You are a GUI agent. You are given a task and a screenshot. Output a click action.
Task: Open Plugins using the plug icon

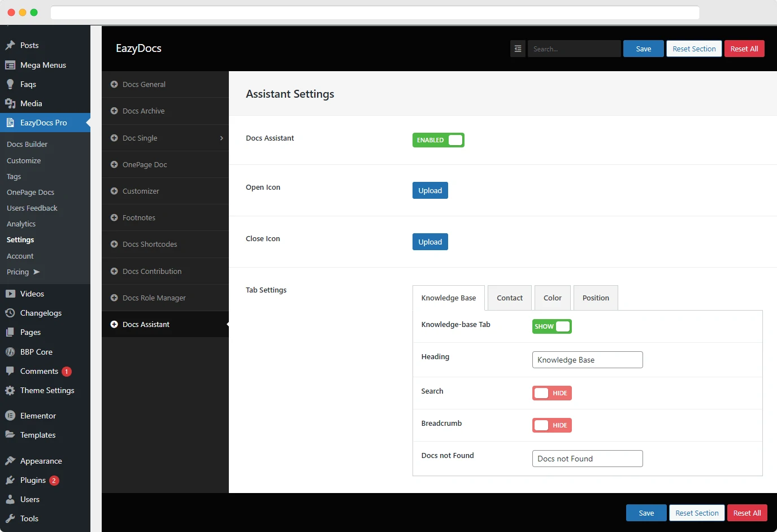pos(11,480)
